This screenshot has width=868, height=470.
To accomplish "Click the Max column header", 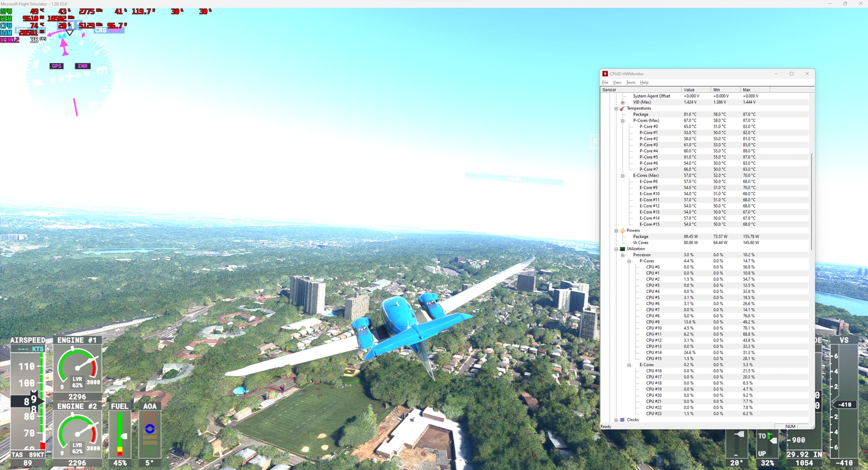I will click(x=754, y=90).
